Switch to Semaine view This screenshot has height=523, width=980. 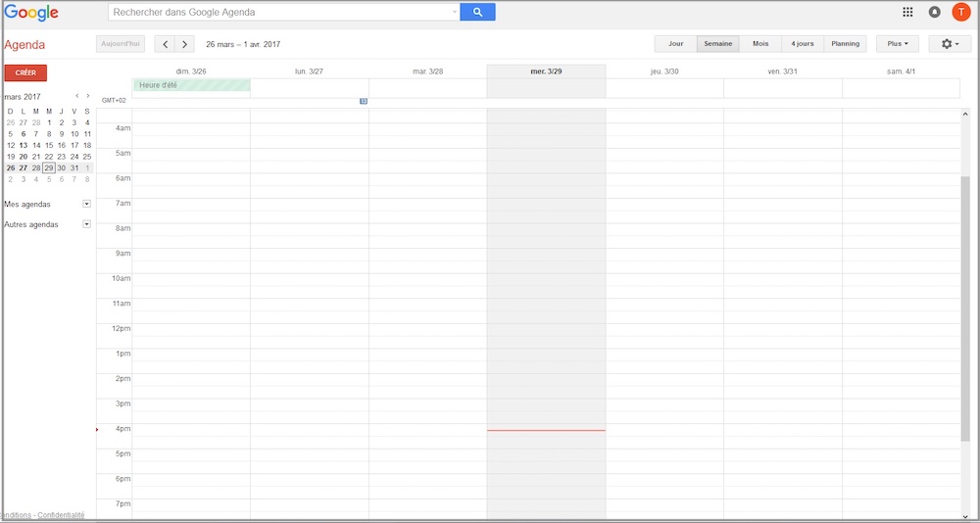pos(718,44)
